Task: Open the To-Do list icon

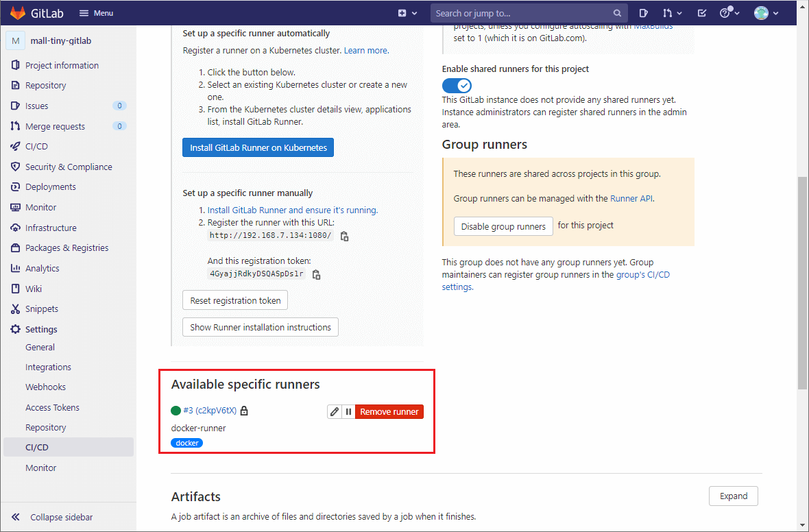Action: coord(701,13)
